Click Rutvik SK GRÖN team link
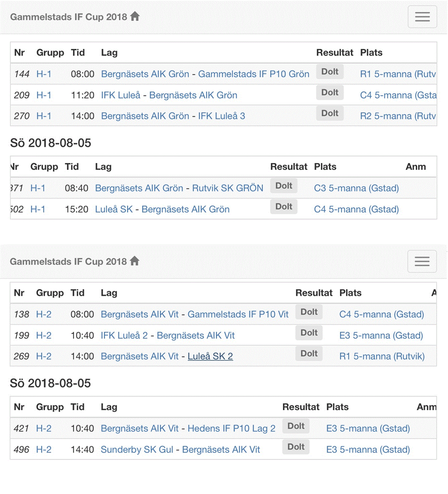 point(227,188)
